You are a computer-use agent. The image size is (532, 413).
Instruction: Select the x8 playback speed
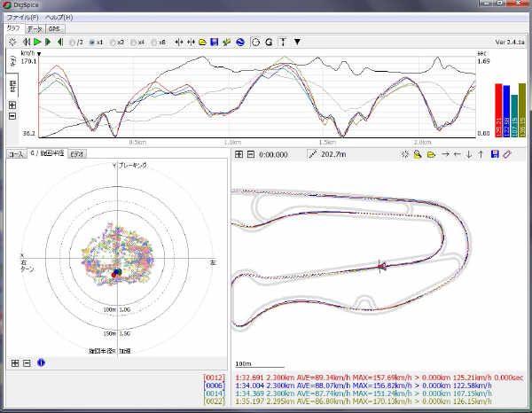point(159,43)
